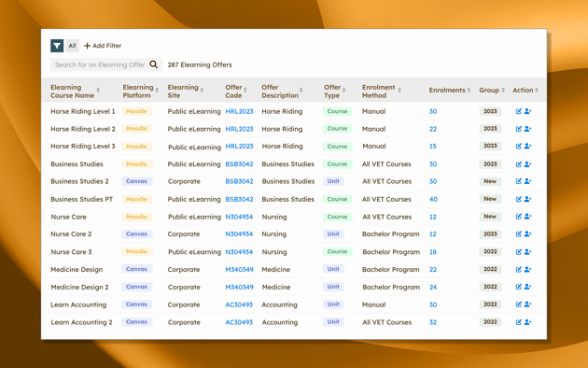Add user to Learn Accounting 2
This screenshot has width=588, height=368.
[527, 322]
